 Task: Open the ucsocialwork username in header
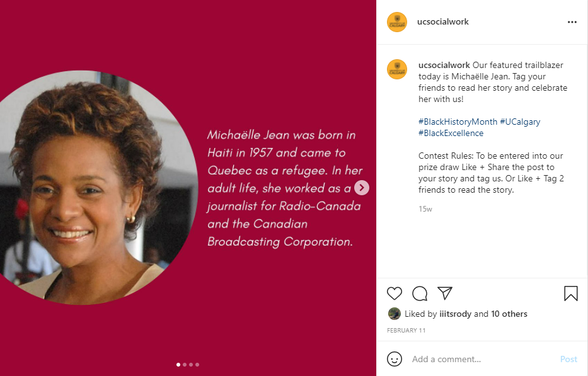443,22
